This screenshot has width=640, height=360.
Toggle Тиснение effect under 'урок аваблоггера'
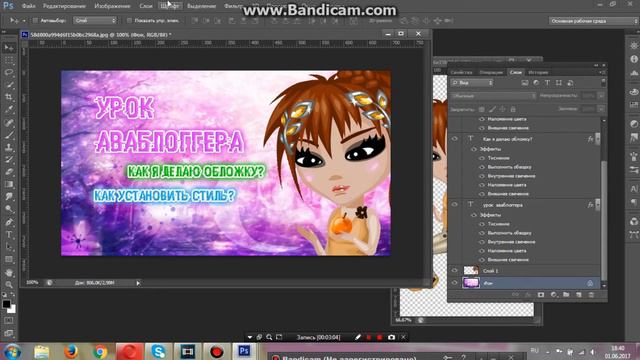(482, 224)
